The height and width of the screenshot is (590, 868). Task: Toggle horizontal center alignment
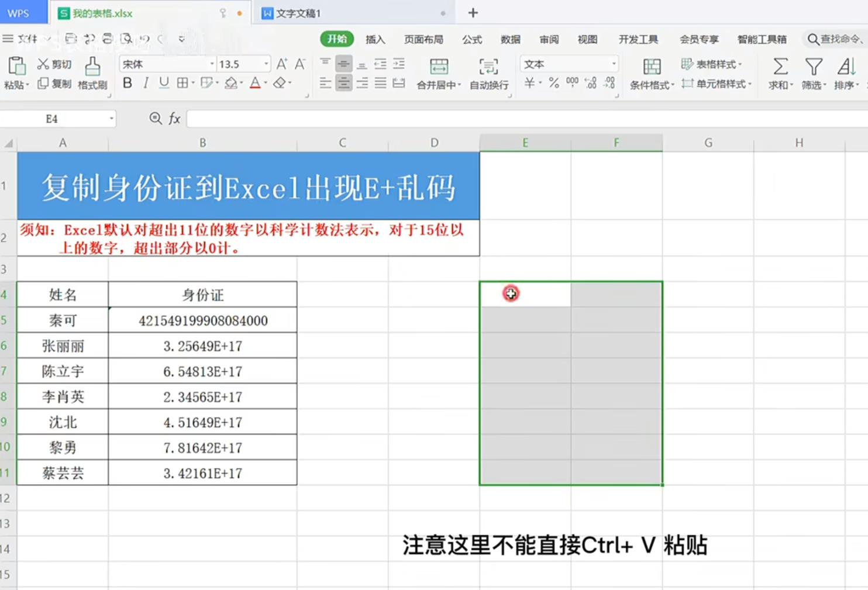(x=344, y=83)
